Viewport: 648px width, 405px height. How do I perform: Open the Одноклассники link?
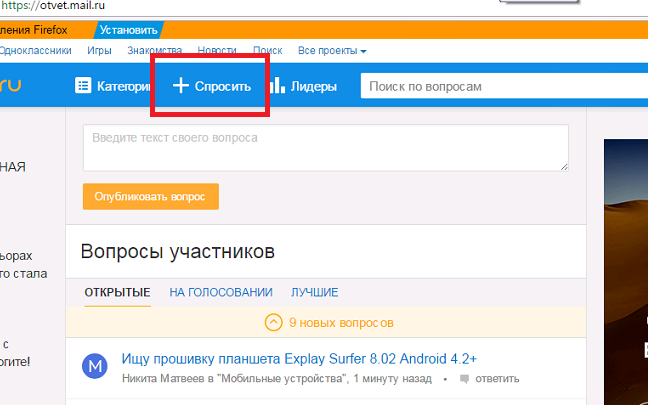click(x=36, y=51)
